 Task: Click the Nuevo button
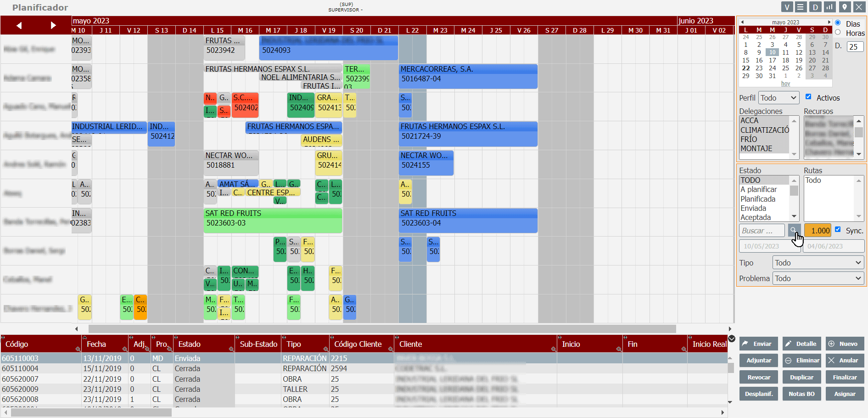845,344
